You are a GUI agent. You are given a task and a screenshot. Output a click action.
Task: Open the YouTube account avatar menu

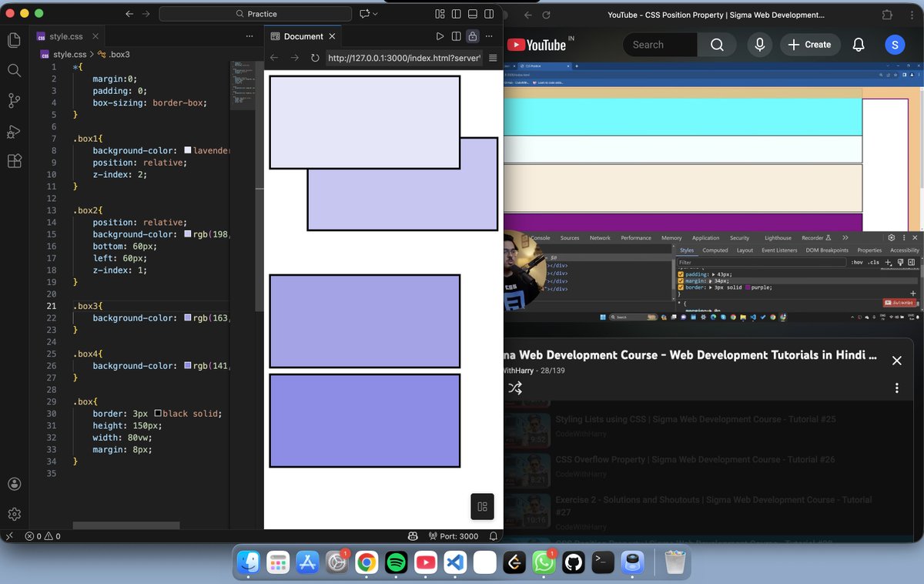click(895, 45)
